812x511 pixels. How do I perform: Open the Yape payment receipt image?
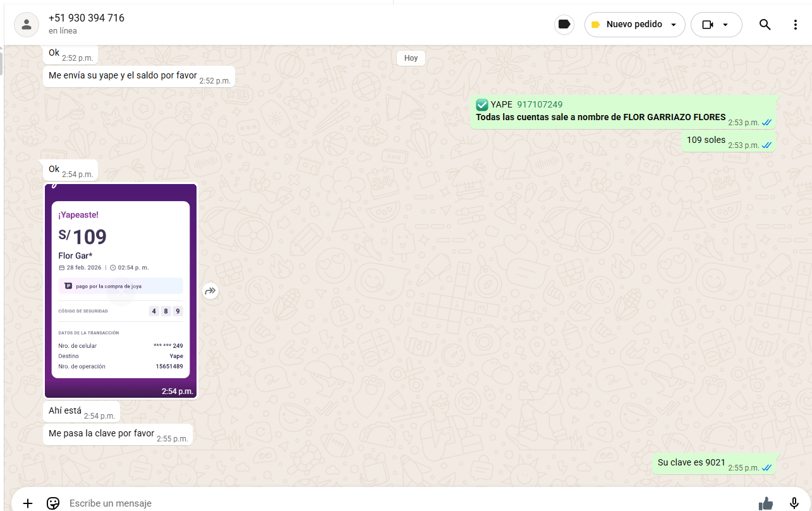tap(121, 291)
